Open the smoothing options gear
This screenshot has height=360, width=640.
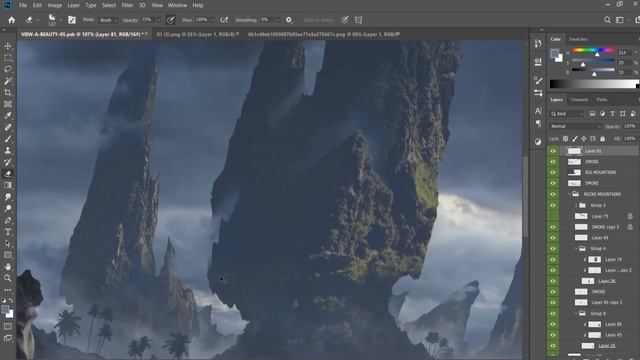[289, 20]
